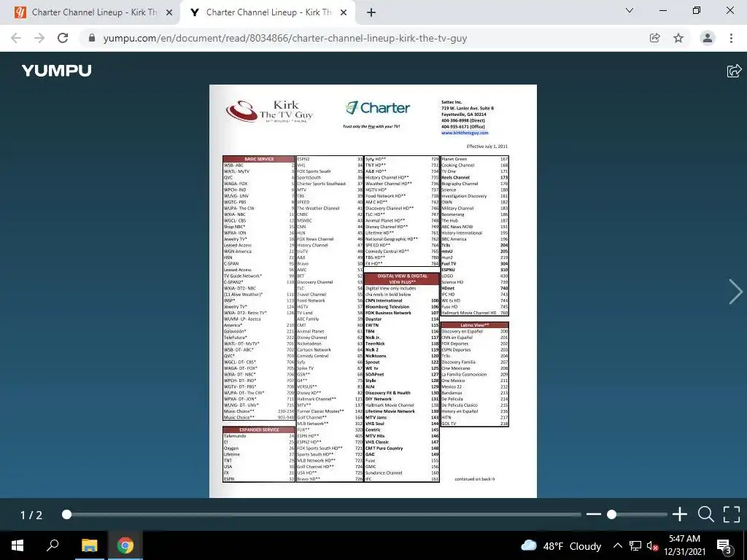Close the active Charter Channel Lineup tab

coord(344,13)
